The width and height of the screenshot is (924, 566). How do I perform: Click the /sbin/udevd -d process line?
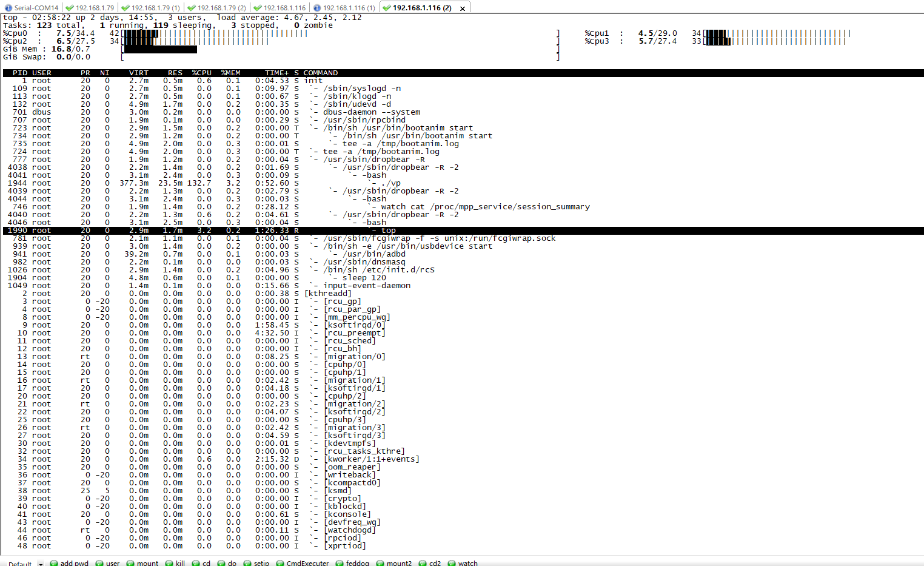(x=463, y=104)
